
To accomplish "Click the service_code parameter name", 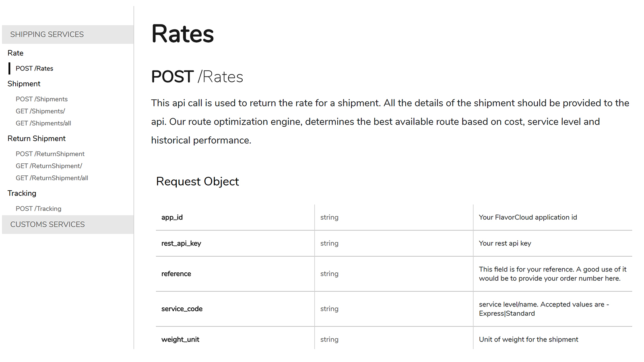I will click(182, 309).
